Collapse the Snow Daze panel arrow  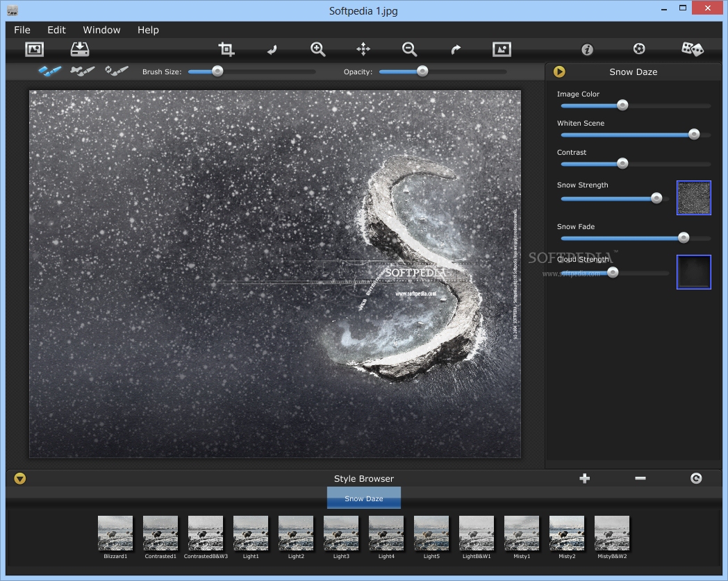click(559, 71)
